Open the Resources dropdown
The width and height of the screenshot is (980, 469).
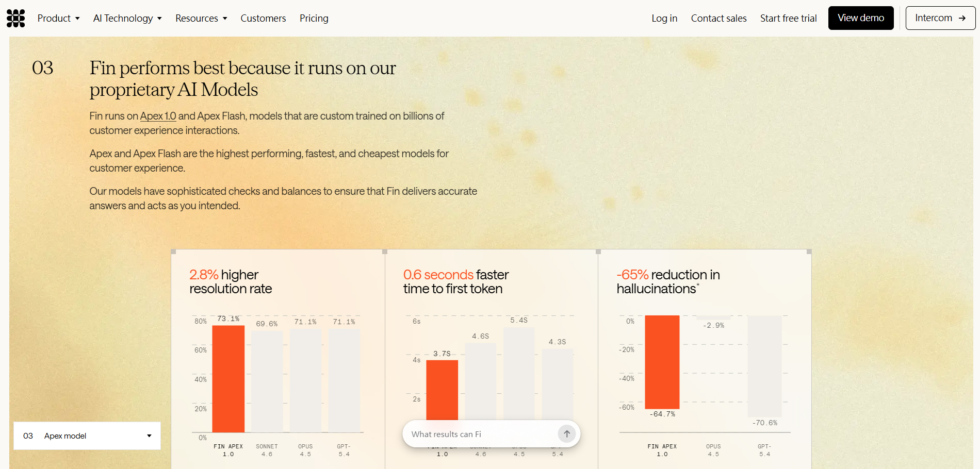pos(201,18)
